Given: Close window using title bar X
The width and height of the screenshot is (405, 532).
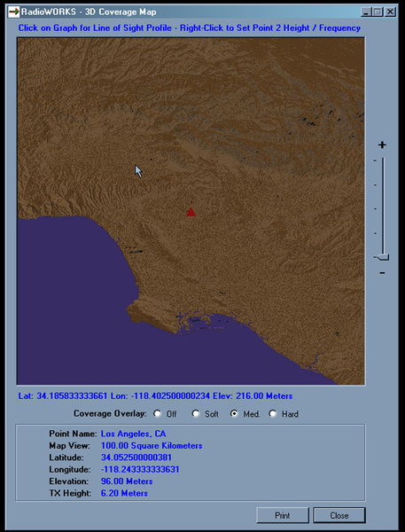Looking at the screenshot, I should [x=391, y=12].
